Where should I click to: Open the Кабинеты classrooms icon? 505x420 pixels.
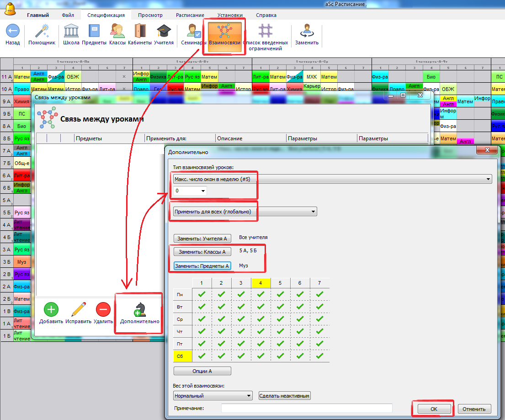(x=140, y=31)
